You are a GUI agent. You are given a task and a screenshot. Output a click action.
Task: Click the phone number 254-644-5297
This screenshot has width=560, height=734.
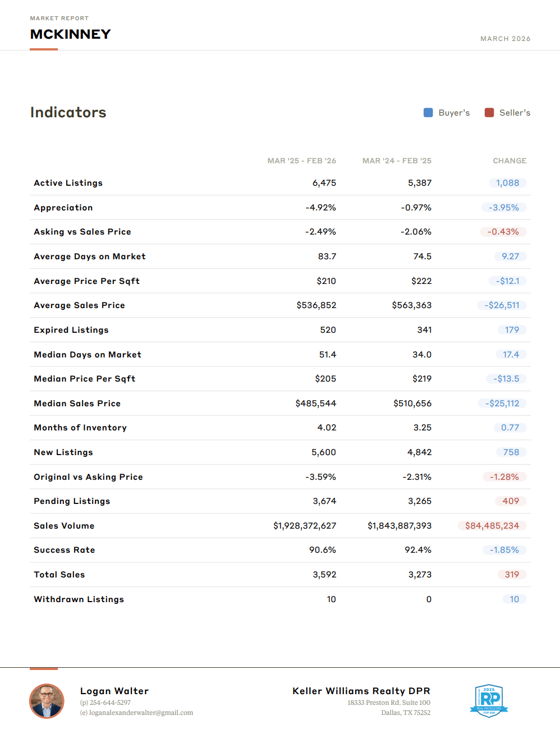[x=110, y=703]
